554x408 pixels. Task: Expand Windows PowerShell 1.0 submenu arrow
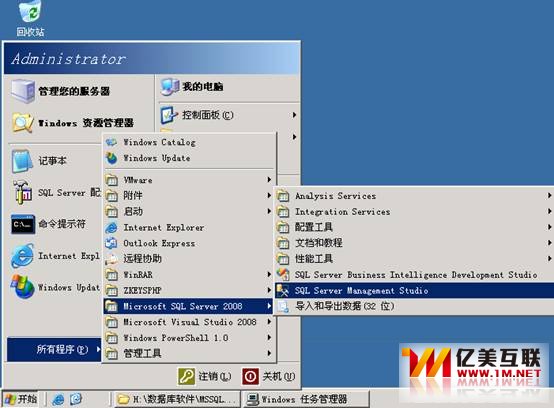(x=269, y=337)
